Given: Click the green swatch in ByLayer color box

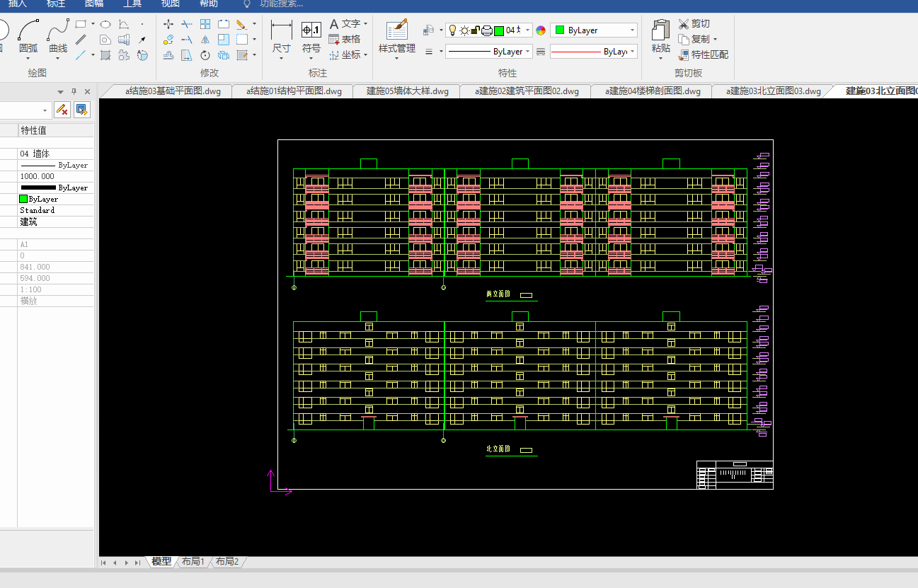Looking at the screenshot, I should [x=560, y=30].
